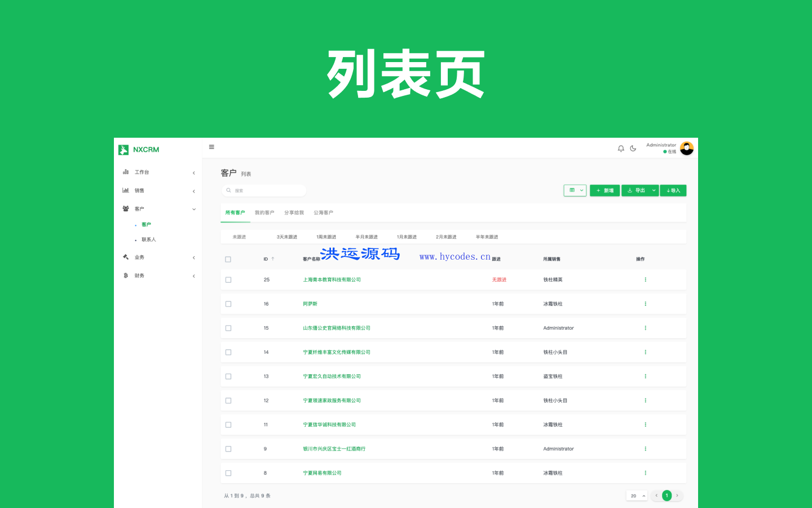Click the 财务 bitcoin sidebar icon
This screenshot has height=508, width=812.
126,275
